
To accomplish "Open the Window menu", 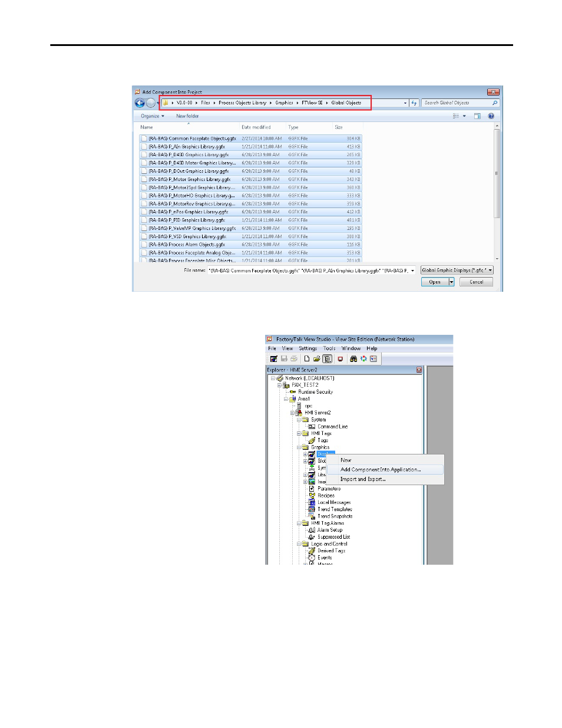I will (351, 348).
